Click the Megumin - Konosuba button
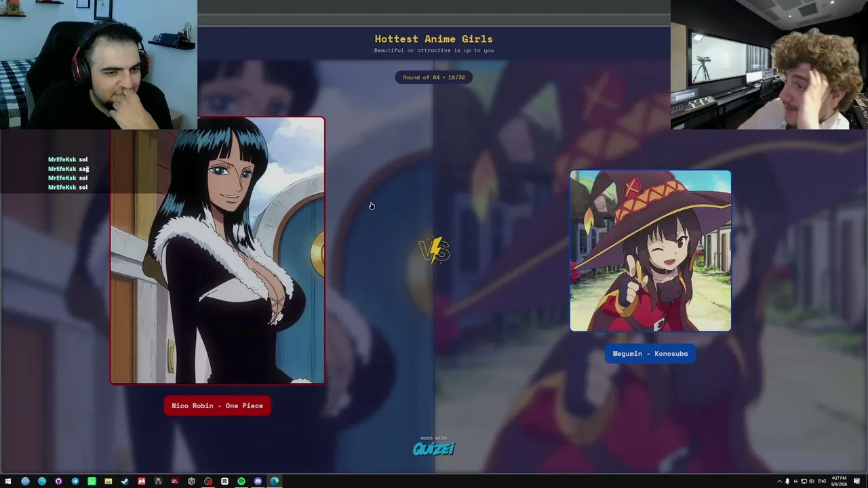This screenshot has width=868, height=488. pyautogui.click(x=650, y=353)
